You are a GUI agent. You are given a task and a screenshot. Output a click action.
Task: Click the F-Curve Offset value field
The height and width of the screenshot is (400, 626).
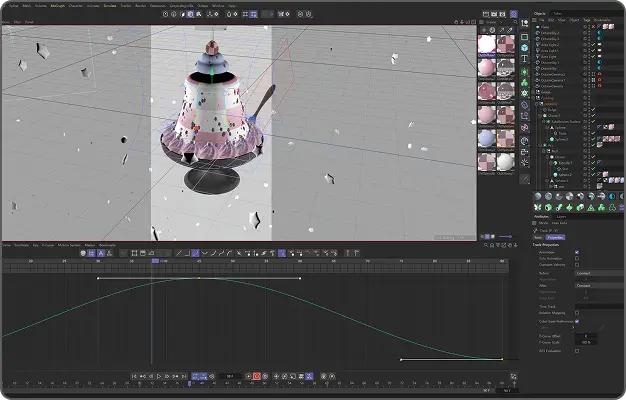point(586,336)
